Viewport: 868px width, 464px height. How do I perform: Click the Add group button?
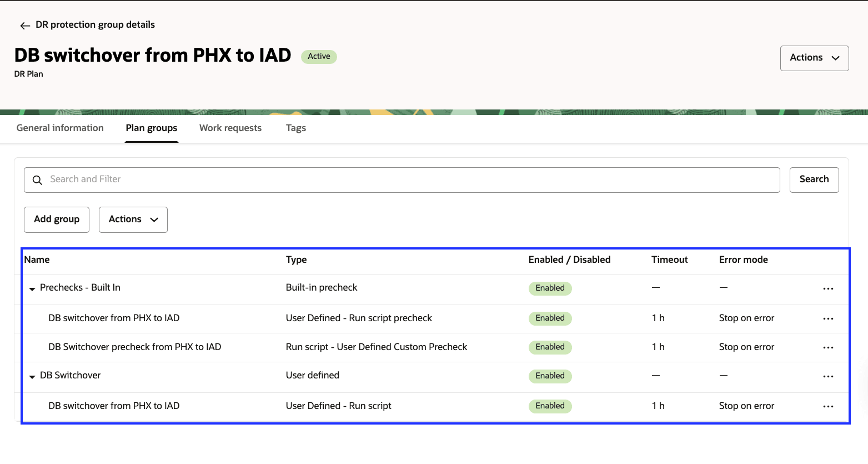[56, 219]
